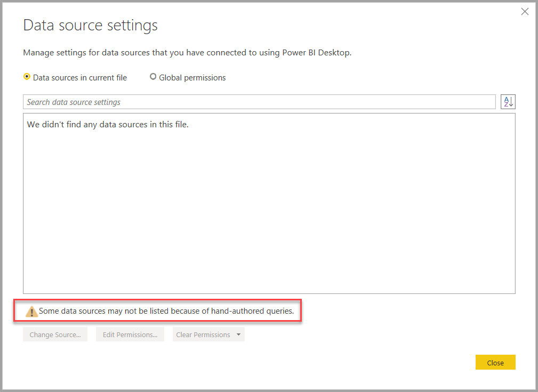Viewport: 538px width, 392px height.
Task: Expand the Clear Permissions dropdown arrow
Action: tap(238, 334)
